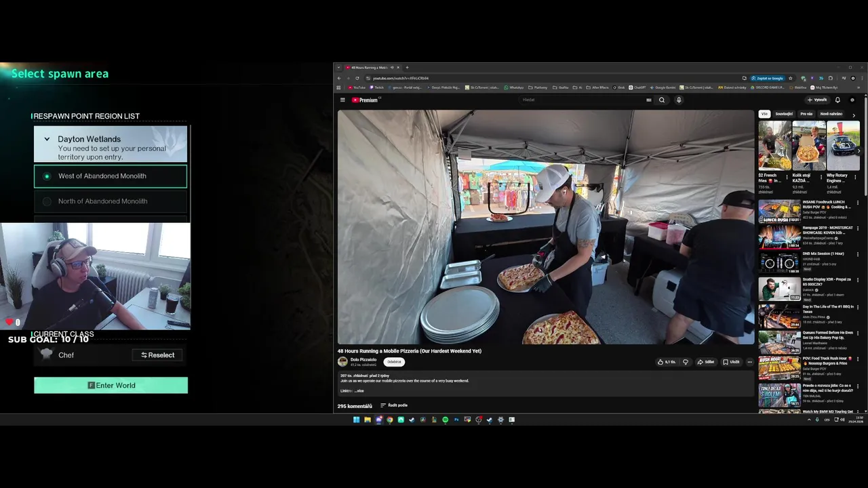
Task: Open the three-dot more actions under video
Action: (749, 362)
